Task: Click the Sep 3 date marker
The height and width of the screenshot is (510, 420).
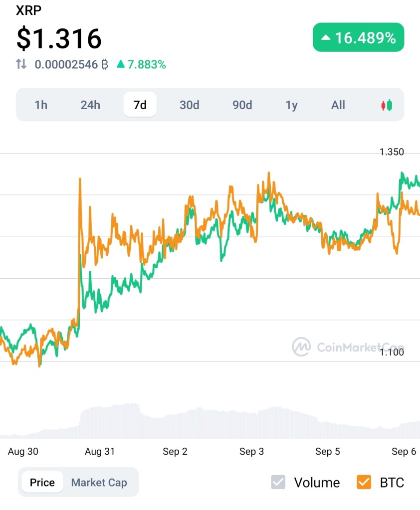Action: pos(251,452)
